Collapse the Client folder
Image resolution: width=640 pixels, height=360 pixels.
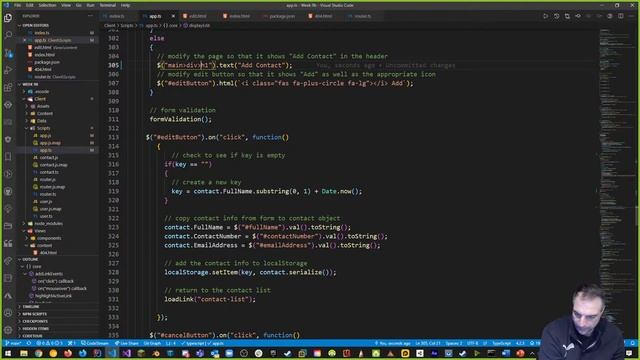[x=40, y=99]
